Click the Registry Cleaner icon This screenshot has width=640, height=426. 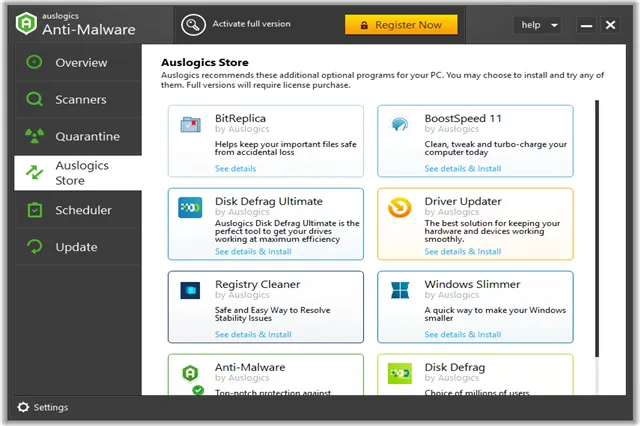click(x=190, y=291)
